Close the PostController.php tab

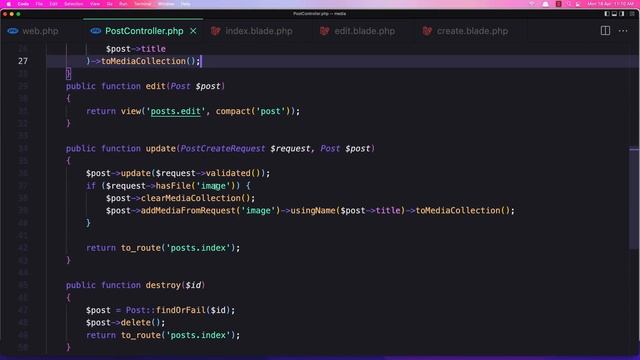pos(193,31)
